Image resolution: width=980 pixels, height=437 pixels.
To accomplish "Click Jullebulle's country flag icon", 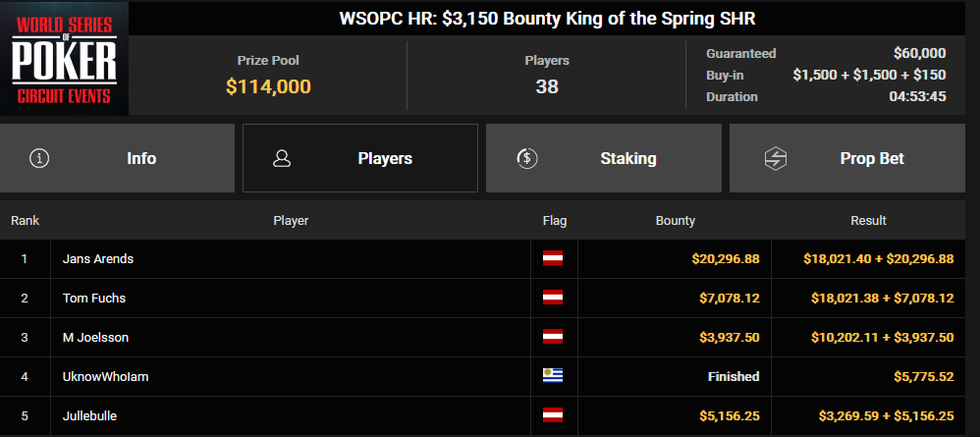I will 553,415.
